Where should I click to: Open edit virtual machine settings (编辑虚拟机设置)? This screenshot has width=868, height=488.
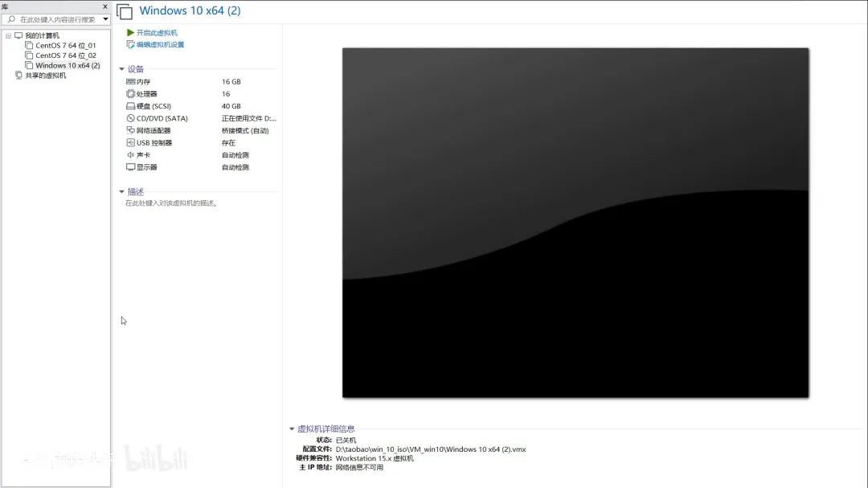tap(160, 44)
